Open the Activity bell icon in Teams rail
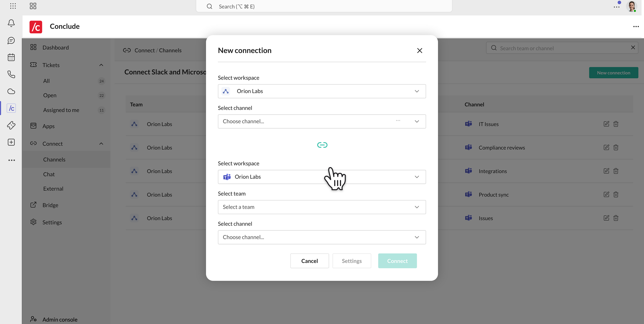Screen dimensions: 644x324 pos(11,23)
